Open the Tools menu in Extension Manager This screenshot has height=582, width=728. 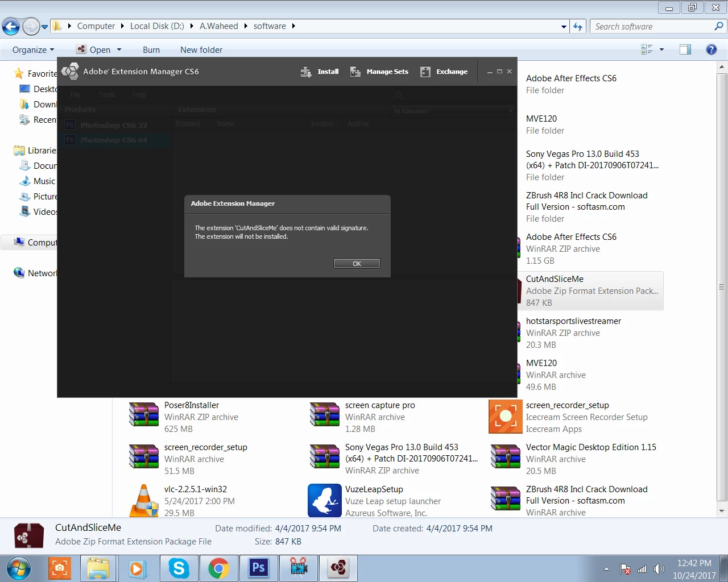(107, 95)
